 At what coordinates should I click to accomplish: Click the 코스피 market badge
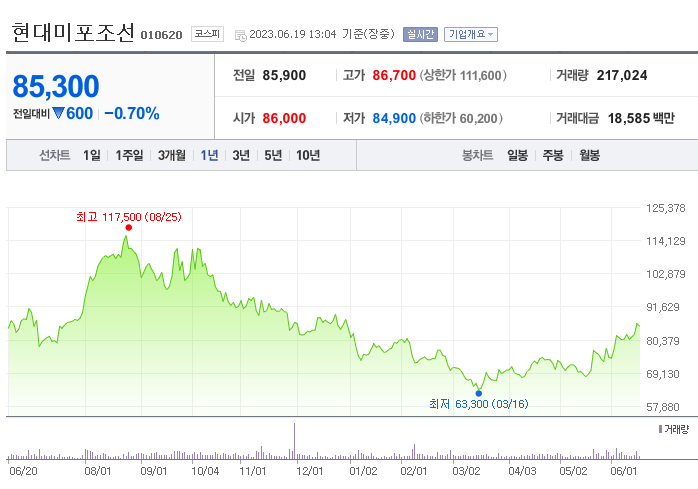(207, 34)
